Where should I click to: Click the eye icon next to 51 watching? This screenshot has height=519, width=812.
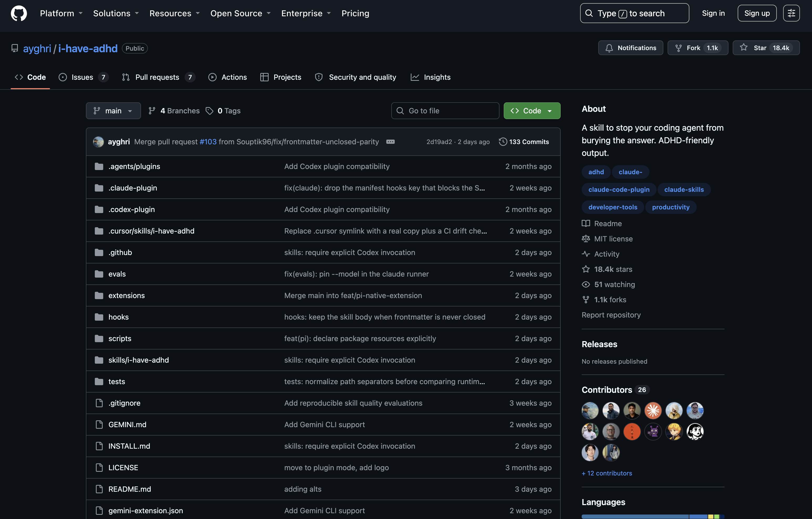click(586, 284)
